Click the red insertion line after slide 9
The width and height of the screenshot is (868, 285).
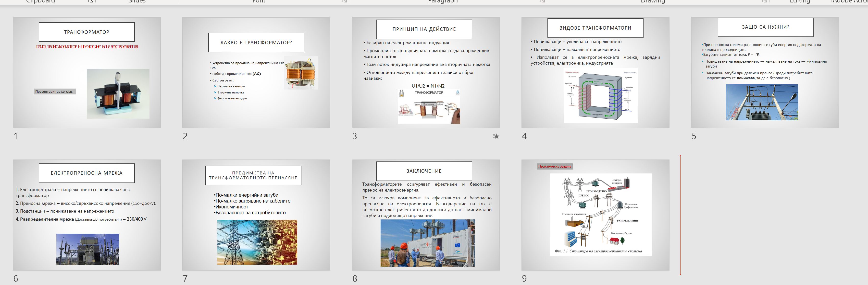point(680,215)
